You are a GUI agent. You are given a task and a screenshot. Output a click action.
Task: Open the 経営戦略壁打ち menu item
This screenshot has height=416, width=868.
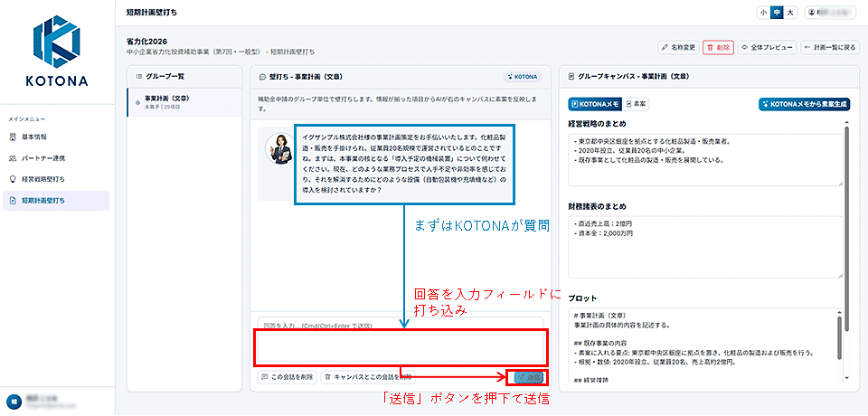(x=55, y=179)
